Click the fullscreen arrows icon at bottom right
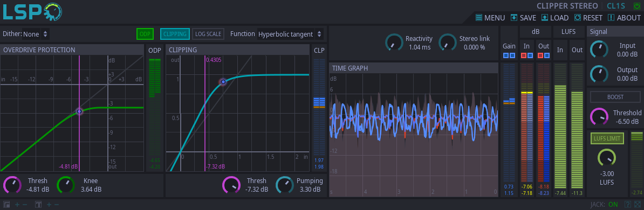Screen dimensions: 644x210 pyautogui.click(x=637, y=204)
